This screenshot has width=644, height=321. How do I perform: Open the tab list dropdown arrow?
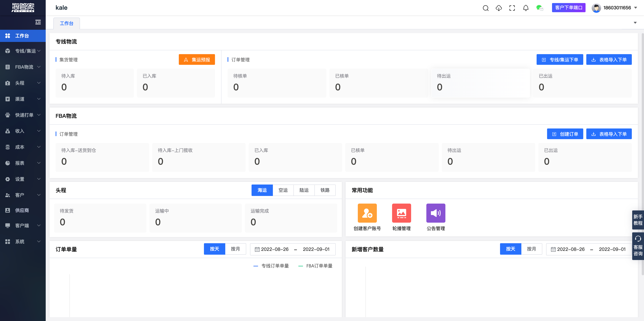(x=635, y=23)
